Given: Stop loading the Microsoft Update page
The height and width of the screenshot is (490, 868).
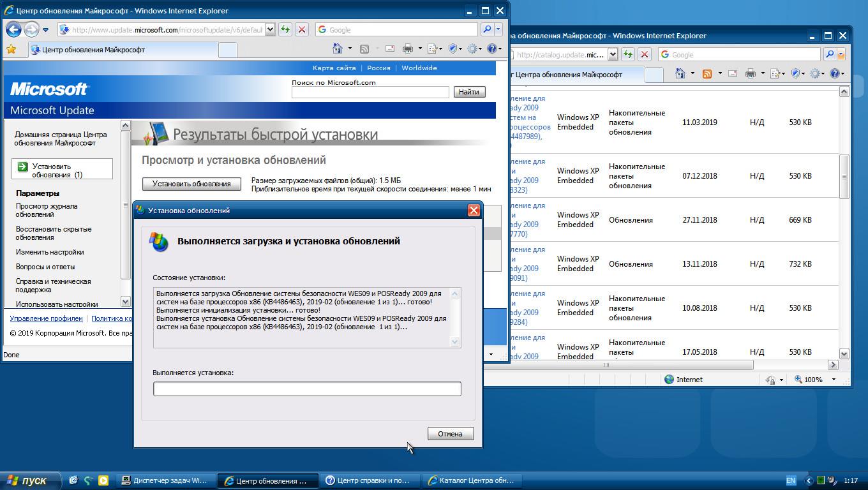Looking at the screenshot, I should [x=302, y=29].
